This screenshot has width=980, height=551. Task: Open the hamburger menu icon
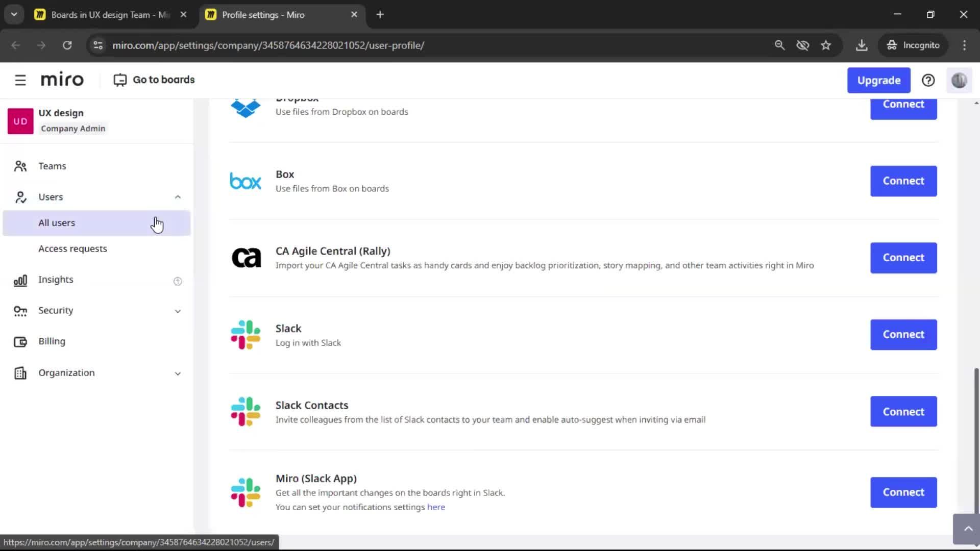pyautogui.click(x=20, y=80)
